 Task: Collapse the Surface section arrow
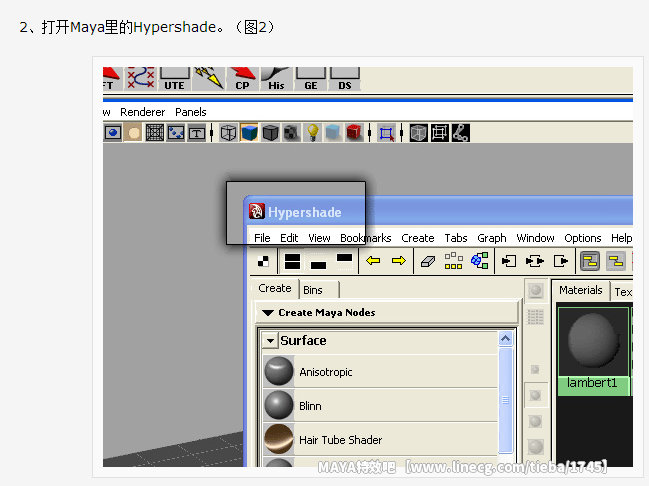pos(270,341)
